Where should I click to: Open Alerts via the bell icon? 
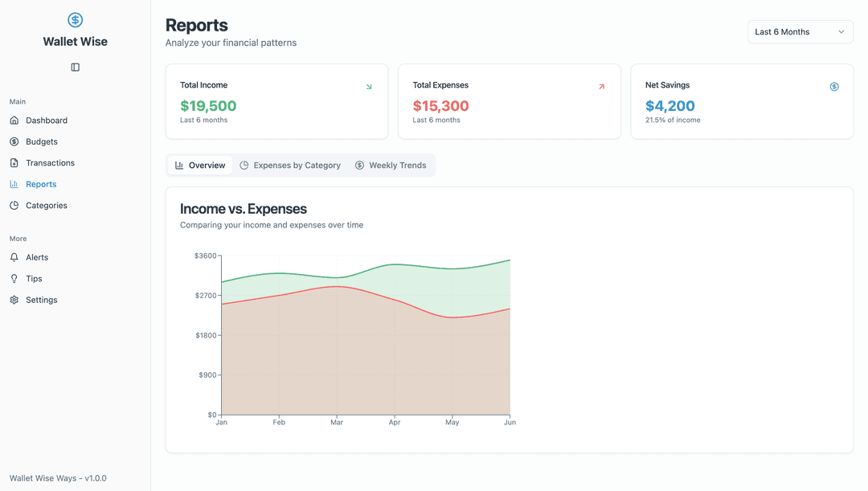coord(14,256)
